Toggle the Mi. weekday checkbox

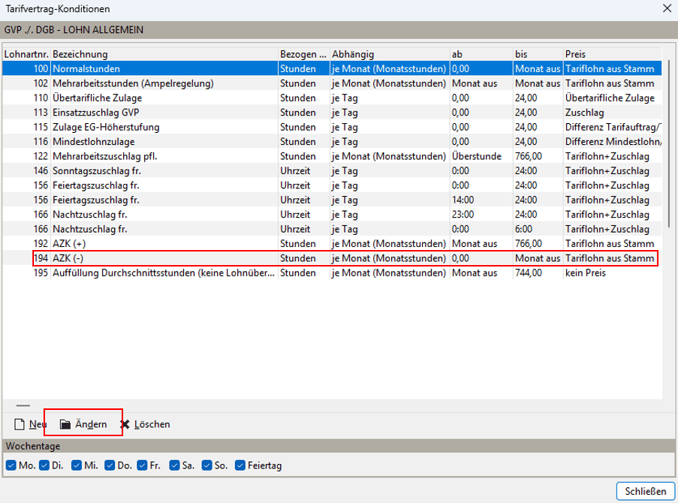coord(77,465)
